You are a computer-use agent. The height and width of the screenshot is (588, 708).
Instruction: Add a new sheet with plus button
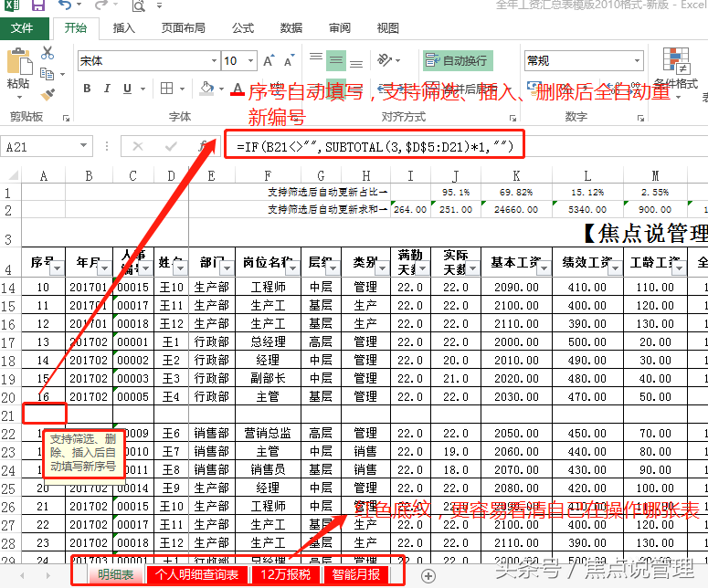(428, 576)
